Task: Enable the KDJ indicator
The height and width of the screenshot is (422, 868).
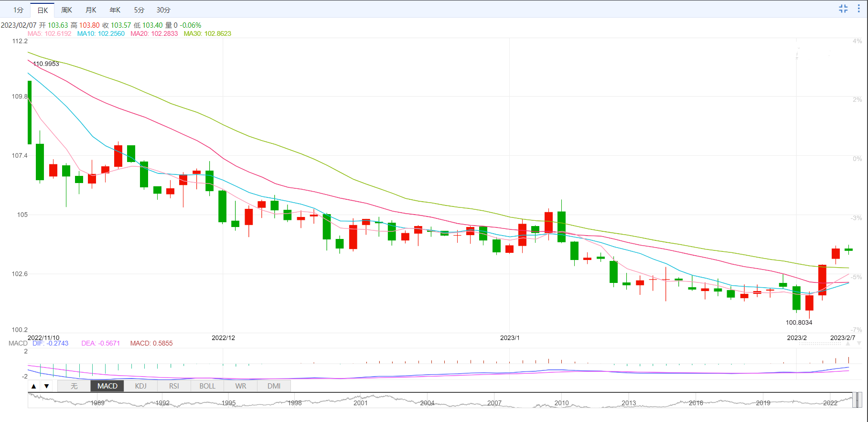Action: coord(140,386)
